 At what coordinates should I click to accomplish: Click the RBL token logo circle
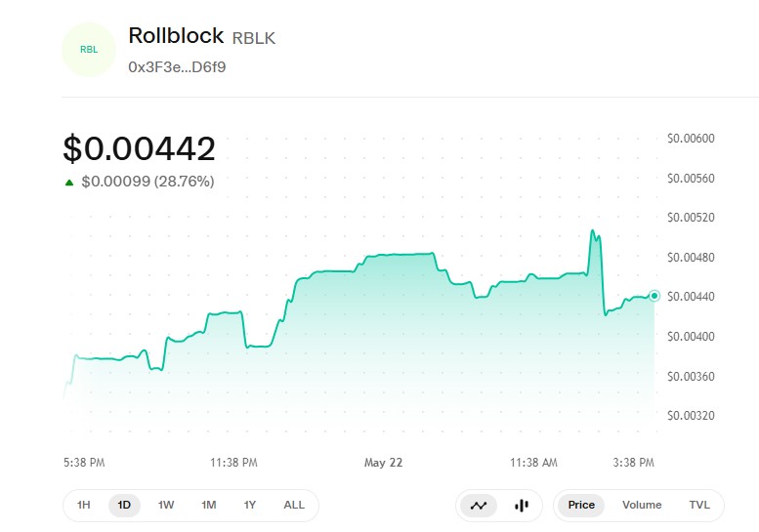[89, 50]
